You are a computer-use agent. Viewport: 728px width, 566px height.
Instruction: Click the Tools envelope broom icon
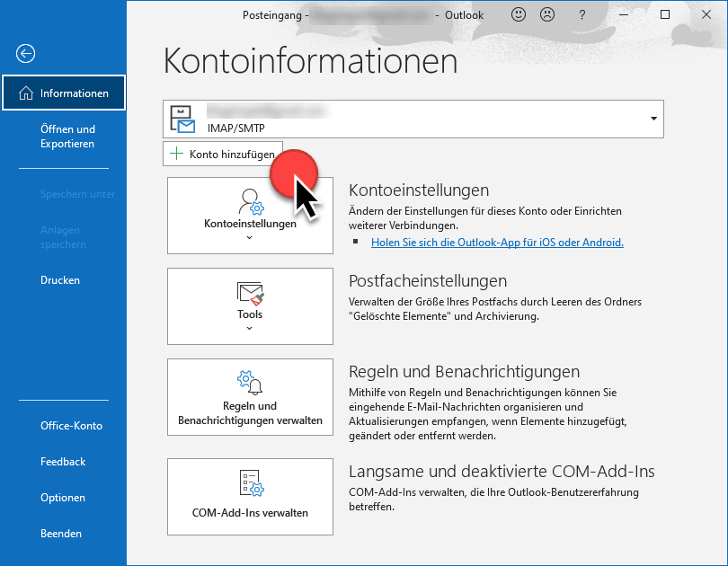pos(250,294)
